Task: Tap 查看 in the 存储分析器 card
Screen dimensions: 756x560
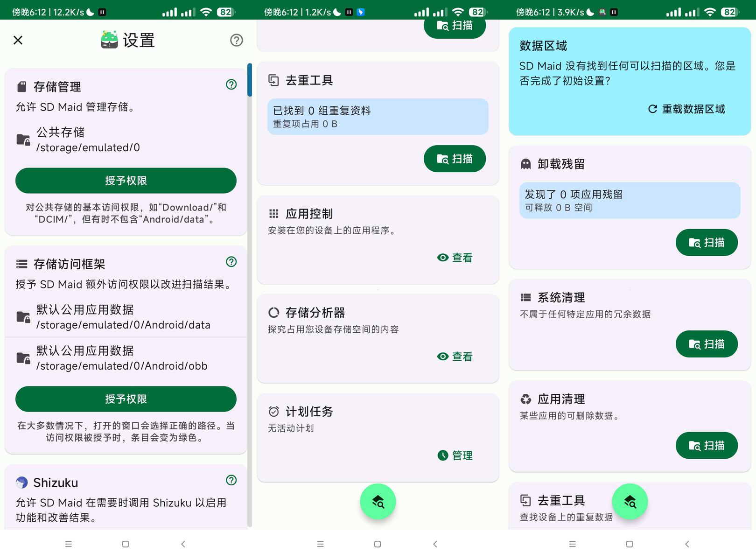Action: click(x=455, y=357)
